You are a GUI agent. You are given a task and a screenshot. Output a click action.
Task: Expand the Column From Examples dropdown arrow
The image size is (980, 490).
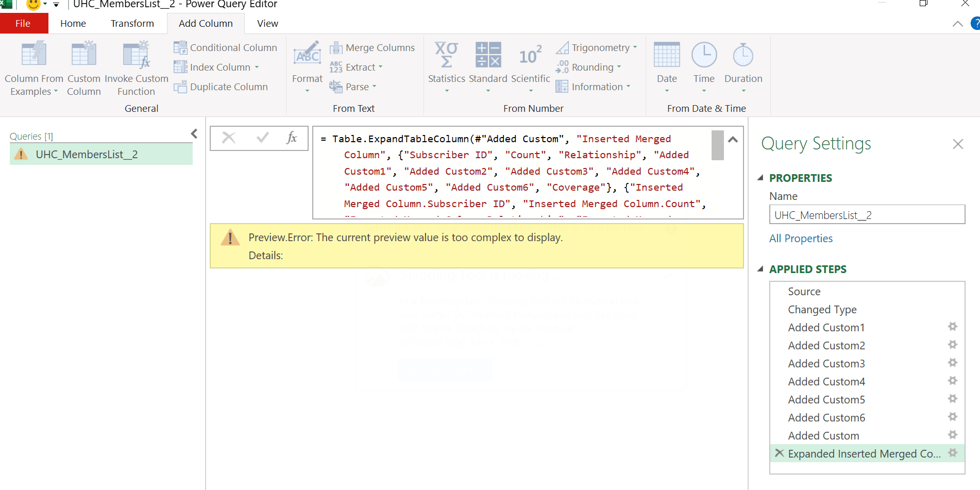tap(56, 92)
